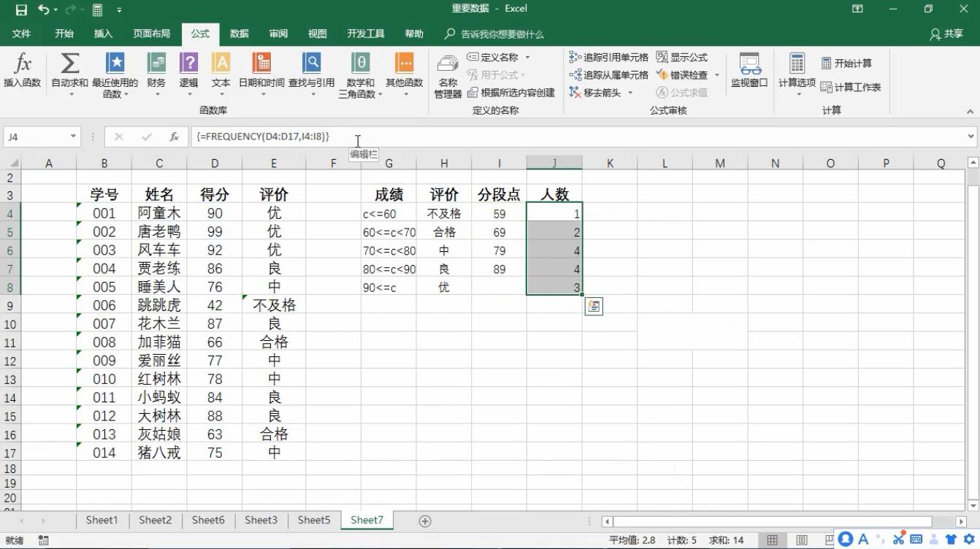Switch to the 数据 ribbon tab
The width and height of the screenshot is (980, 549).
(x=239, y=34)
